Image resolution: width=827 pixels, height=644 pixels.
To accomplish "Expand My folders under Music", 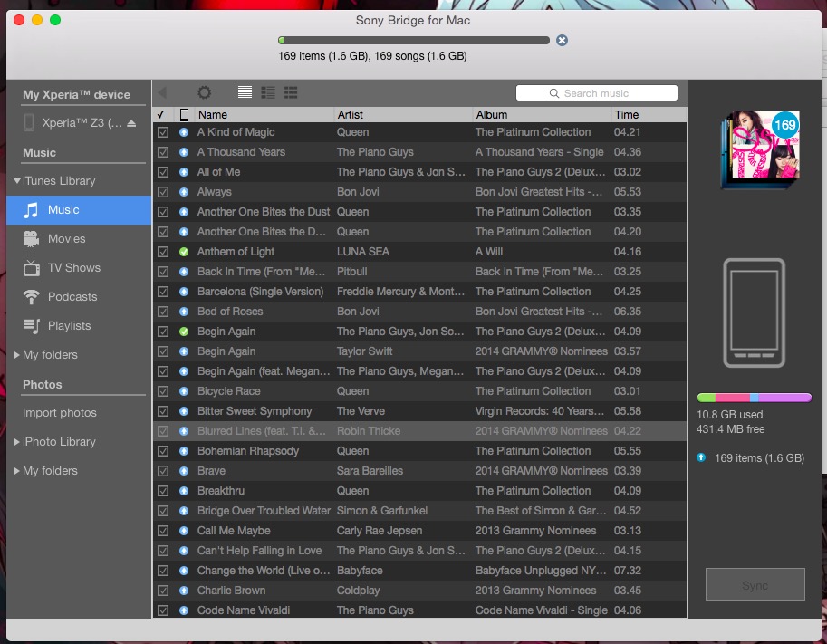I will tap(17, 355).
